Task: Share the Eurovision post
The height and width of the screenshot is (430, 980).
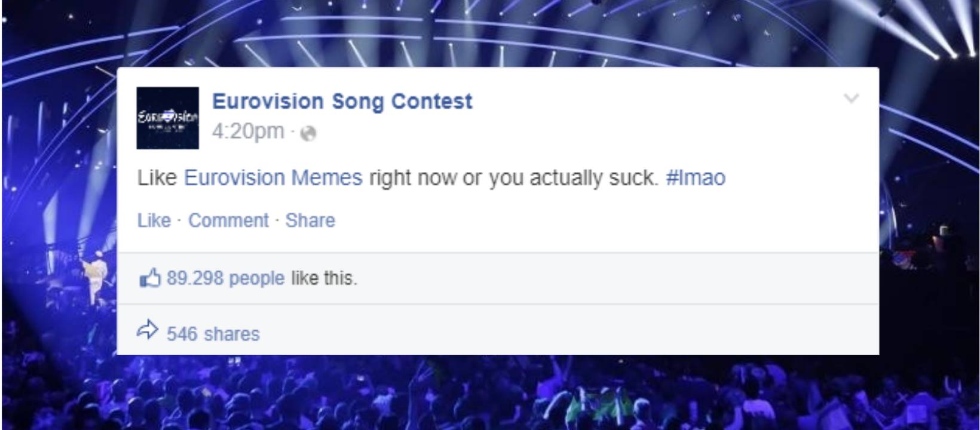Action: tap(310, 220)
